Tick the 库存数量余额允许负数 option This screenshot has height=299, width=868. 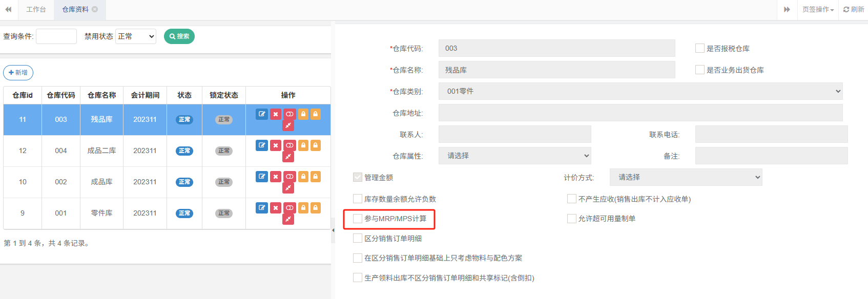358,199
